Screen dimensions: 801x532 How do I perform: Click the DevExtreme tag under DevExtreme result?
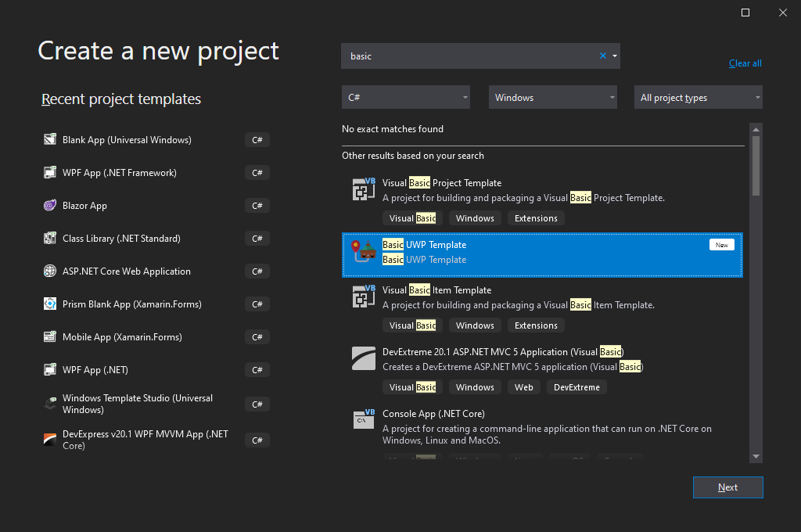577,387
